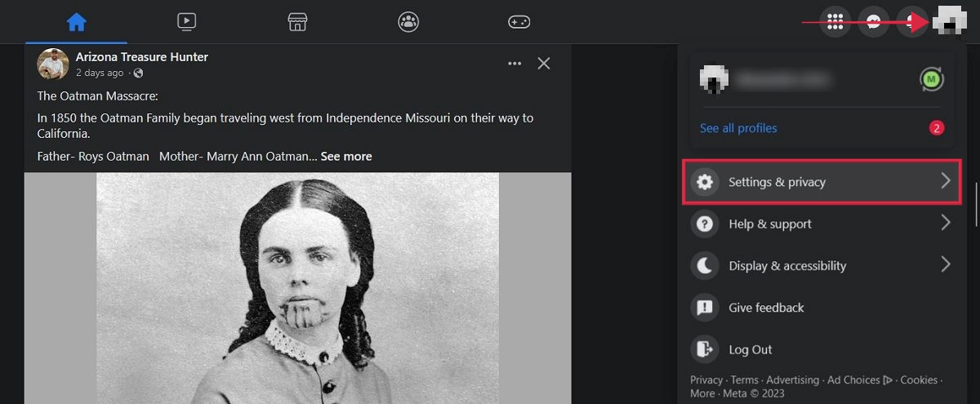The image size is (980, 404).
Task: Hide the Arizona Treasure Hunter post
Action: tap(544, 63)
